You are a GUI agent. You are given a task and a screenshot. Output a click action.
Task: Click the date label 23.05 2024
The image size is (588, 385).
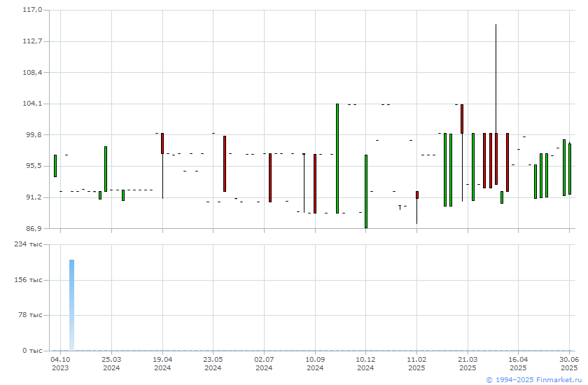pos(213,363)
